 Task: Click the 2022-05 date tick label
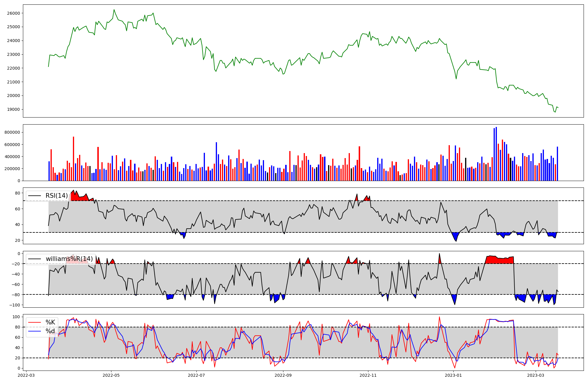pos(111,375)
